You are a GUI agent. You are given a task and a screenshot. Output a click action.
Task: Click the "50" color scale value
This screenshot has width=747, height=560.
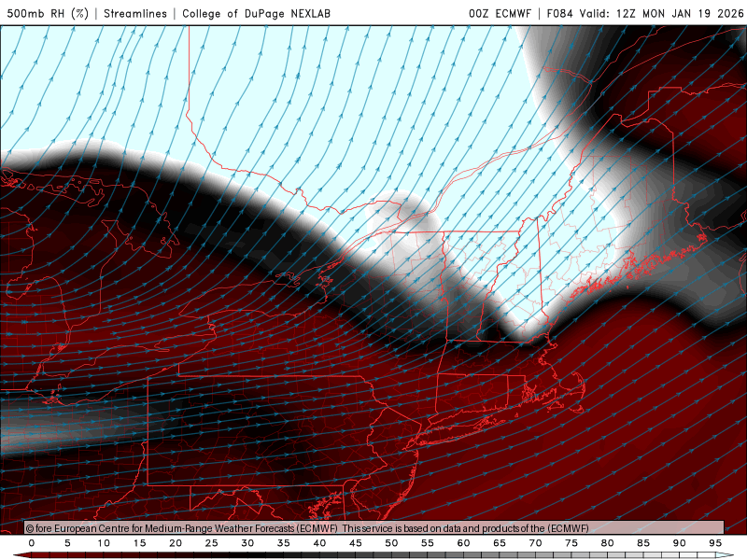(x=391, y=543)
